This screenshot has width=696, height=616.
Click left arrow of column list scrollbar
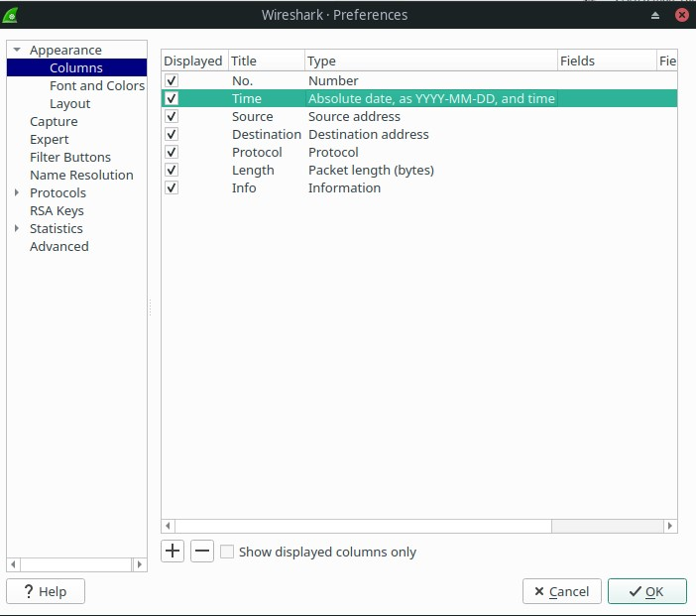[x=169, y=526]
